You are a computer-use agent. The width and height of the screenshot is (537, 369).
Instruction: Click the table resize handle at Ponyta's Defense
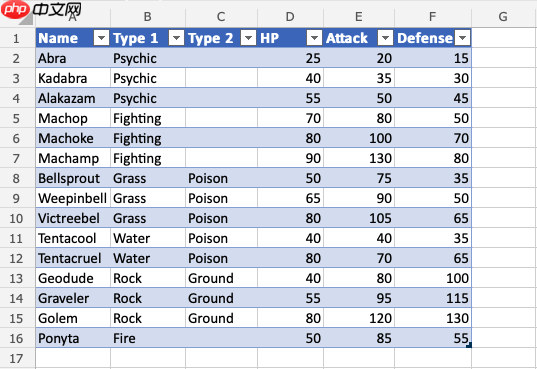469,345
